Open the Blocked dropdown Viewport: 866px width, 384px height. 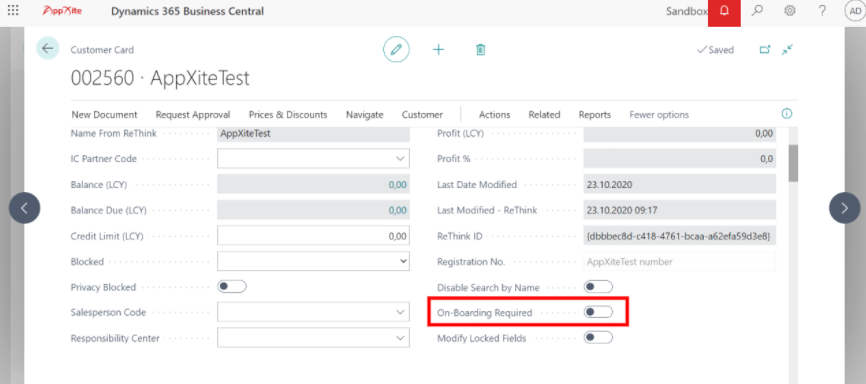(314, 261)
